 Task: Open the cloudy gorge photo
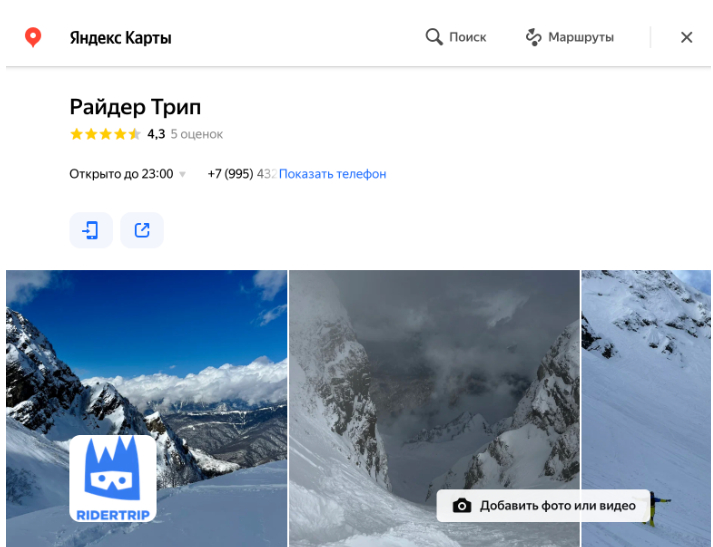[434, 408]
